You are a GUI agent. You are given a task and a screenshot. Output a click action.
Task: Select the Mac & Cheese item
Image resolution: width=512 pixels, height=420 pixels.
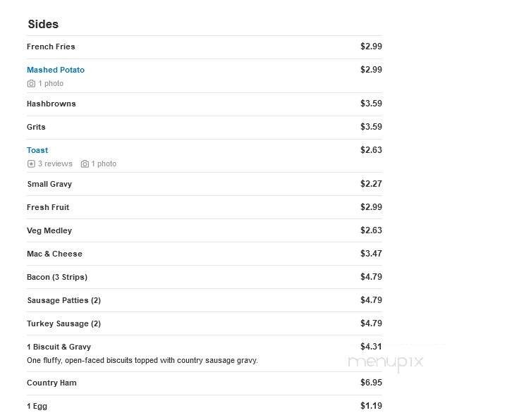54,254
